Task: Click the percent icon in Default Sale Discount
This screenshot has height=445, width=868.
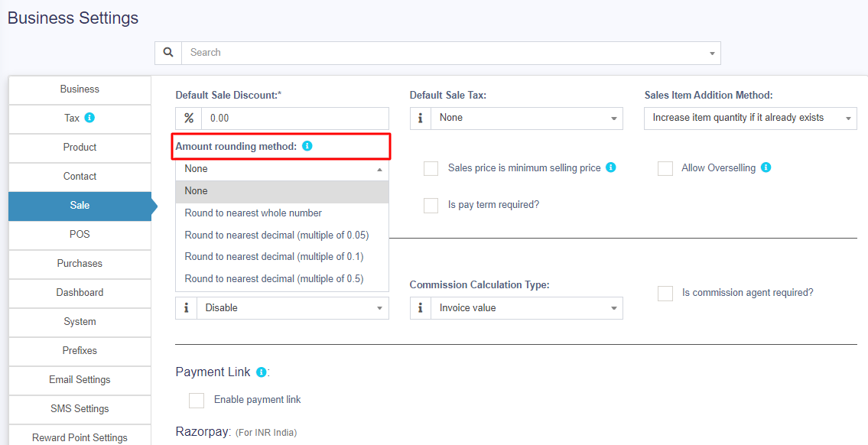Action: point(189,119)
